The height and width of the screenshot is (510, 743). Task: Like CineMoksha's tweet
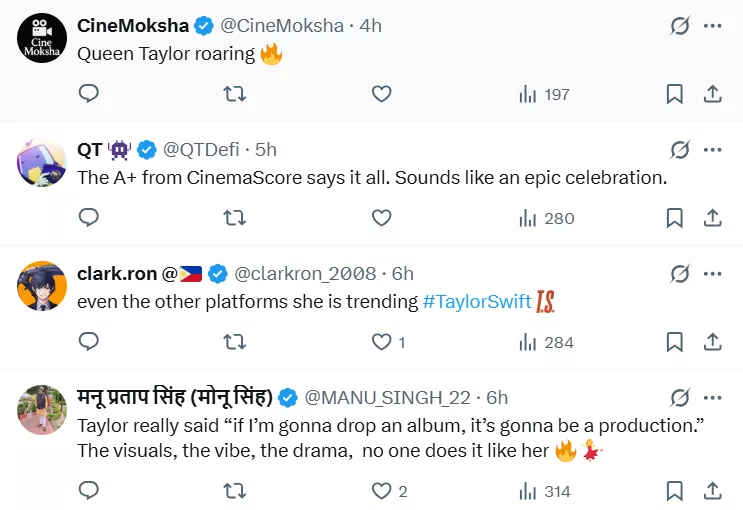pos(381,94)
